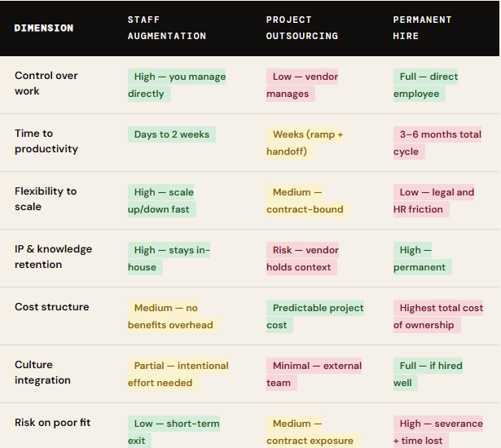
Task: Select the 'Risk on poor fit' row label
Action: 52,423
